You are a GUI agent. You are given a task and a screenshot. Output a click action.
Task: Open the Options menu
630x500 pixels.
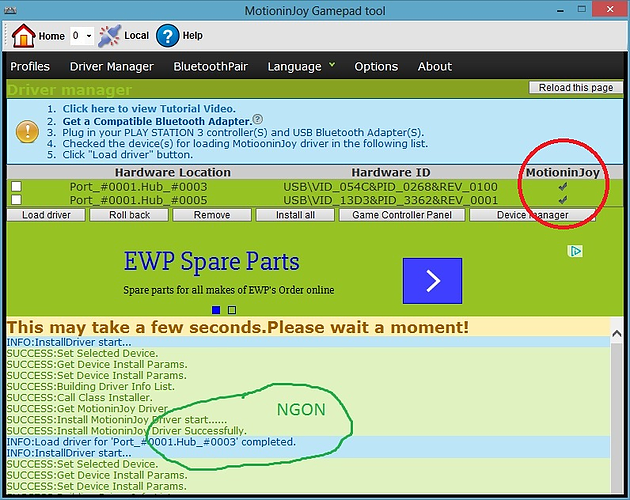tap(376, 67)
